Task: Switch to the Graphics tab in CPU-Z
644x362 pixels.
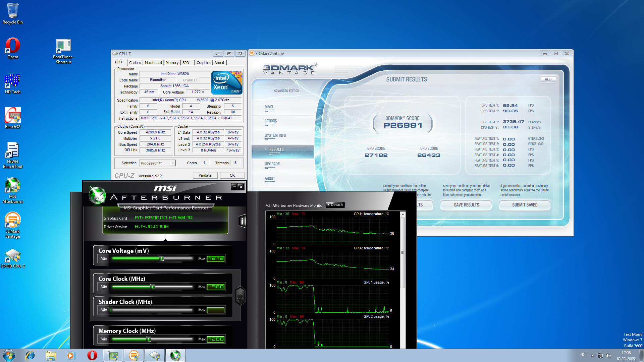Action: (204, 63)
